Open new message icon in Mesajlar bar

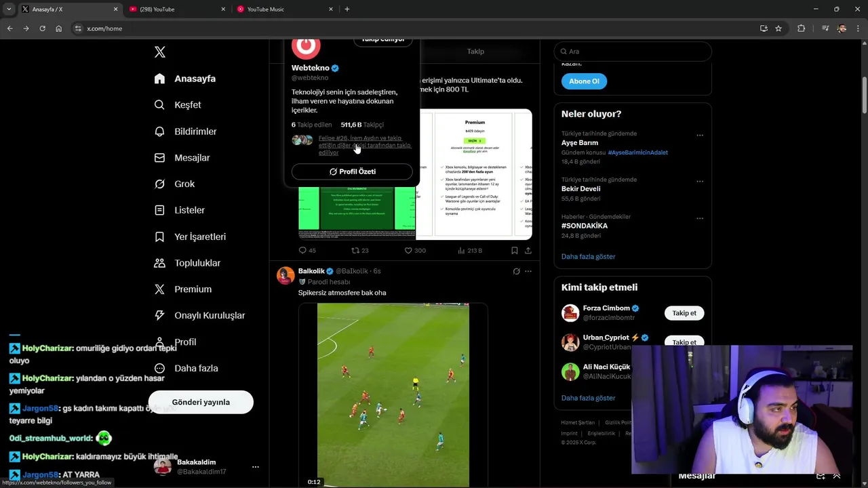coord(821,476)
